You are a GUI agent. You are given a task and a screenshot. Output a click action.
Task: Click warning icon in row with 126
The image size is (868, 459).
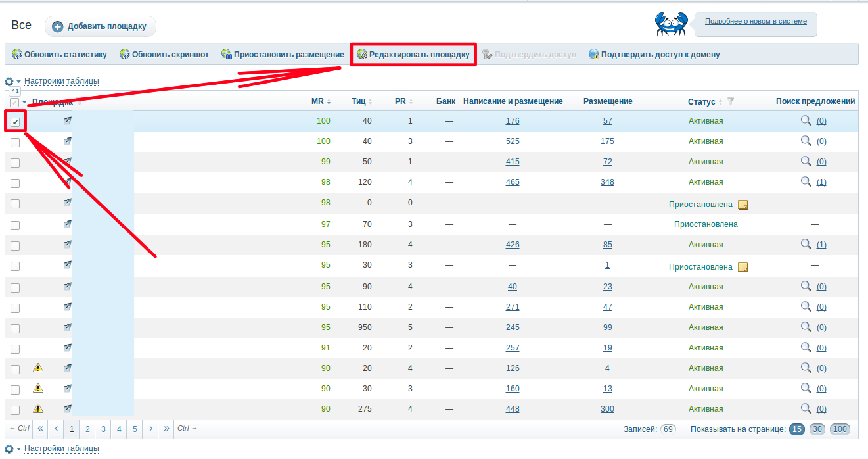tap(38, 368)
